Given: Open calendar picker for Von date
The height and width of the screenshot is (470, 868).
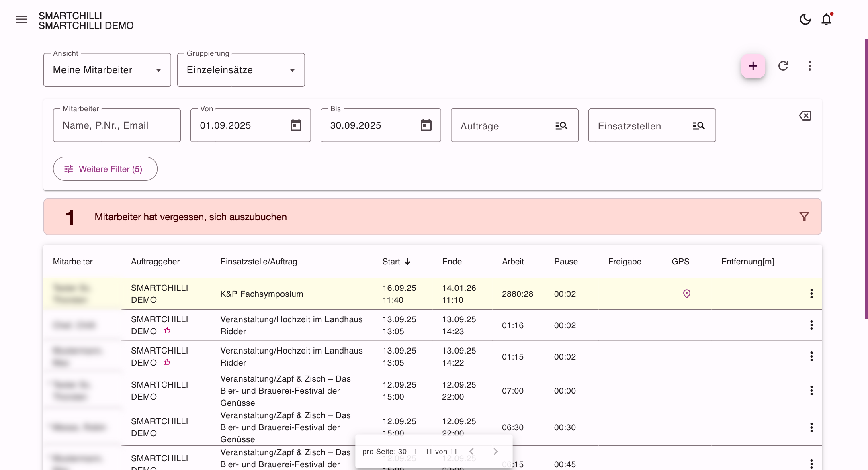Looking at the screenshot, I should coord(296,125).
